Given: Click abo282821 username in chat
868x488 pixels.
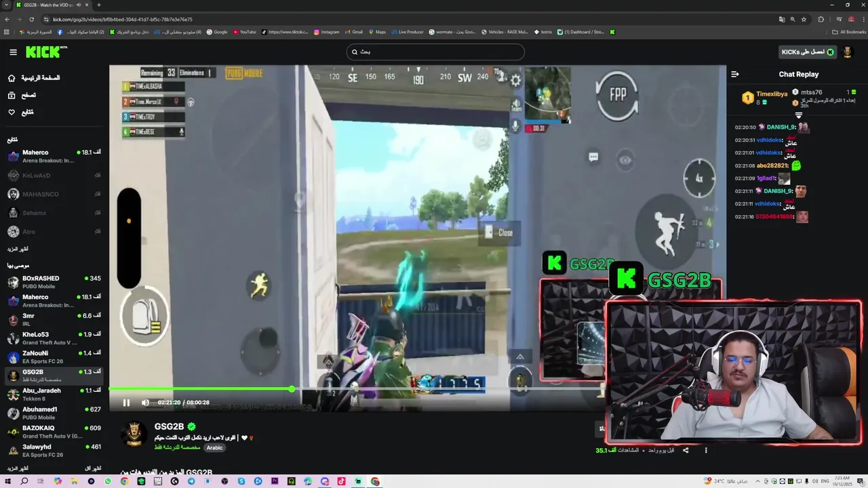Looking at the screenshot, I should click(x=772, y=165).
